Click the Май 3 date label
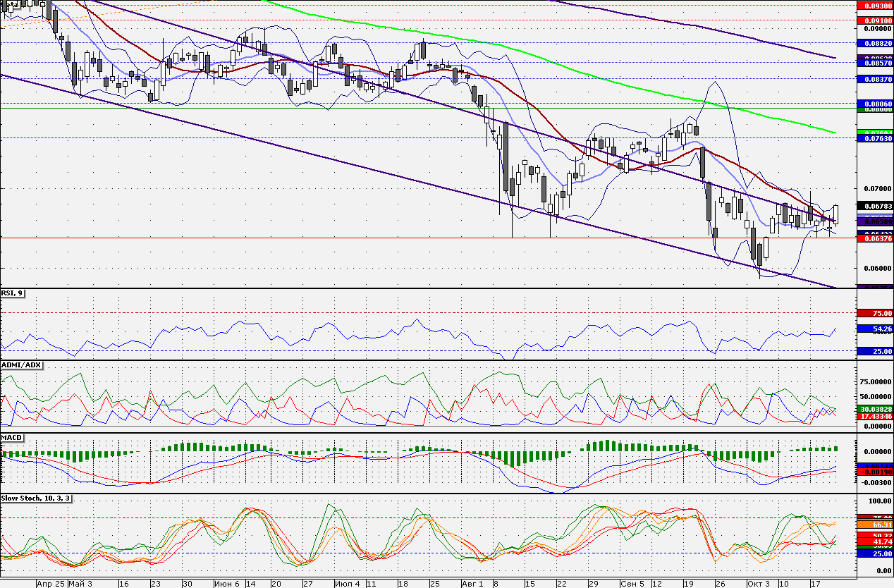The height and width of the screenshot is (588, 894). (x=81, y=584)
